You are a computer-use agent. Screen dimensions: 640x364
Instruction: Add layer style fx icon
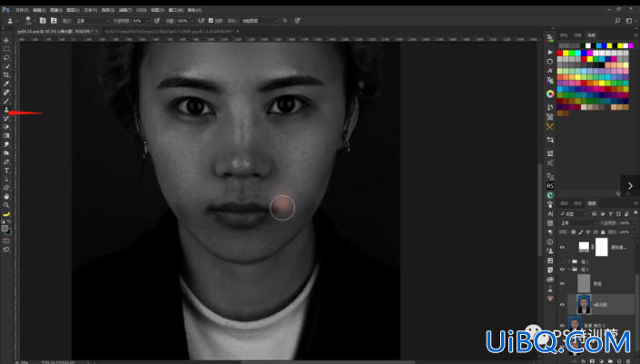point(583,361)
